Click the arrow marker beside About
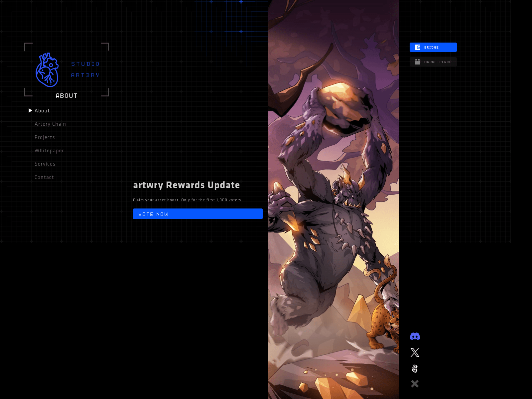The height and width of the screenshot is (399, 532). click(x=30, y=110)
